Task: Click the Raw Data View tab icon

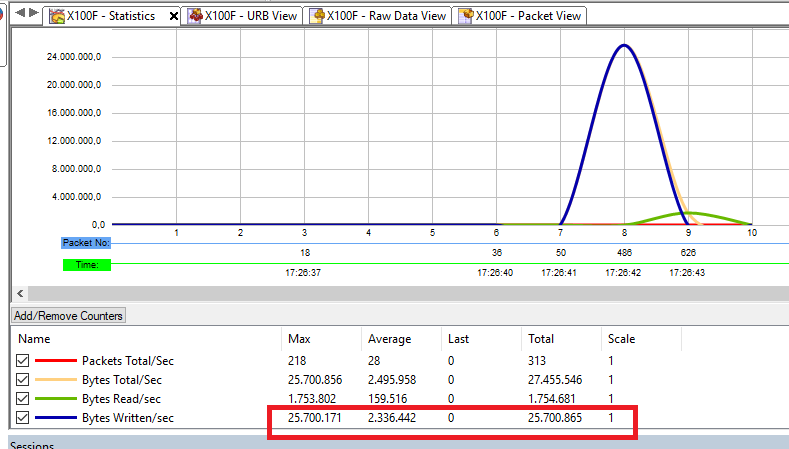Action: pos(318,16)
